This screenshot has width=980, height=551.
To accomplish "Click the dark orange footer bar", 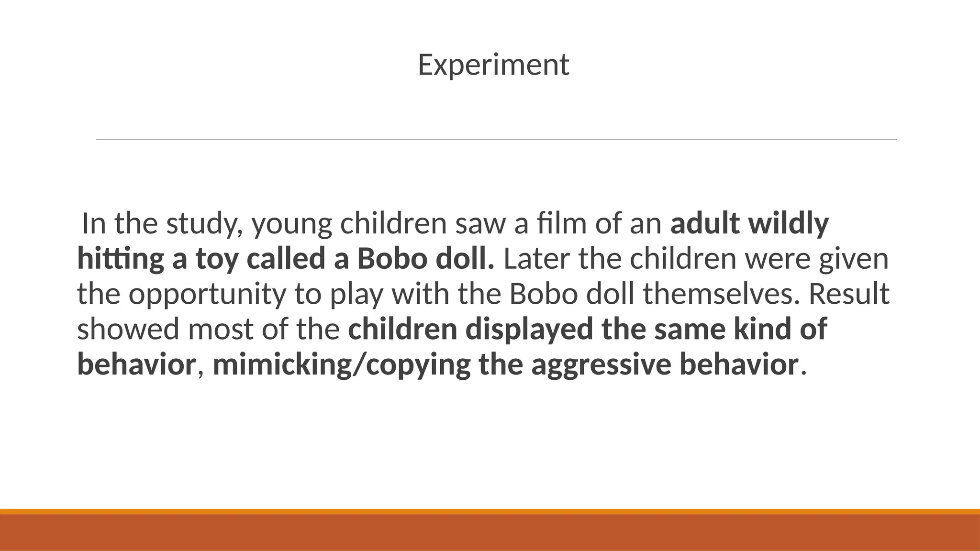I will (x=490, y=532).
